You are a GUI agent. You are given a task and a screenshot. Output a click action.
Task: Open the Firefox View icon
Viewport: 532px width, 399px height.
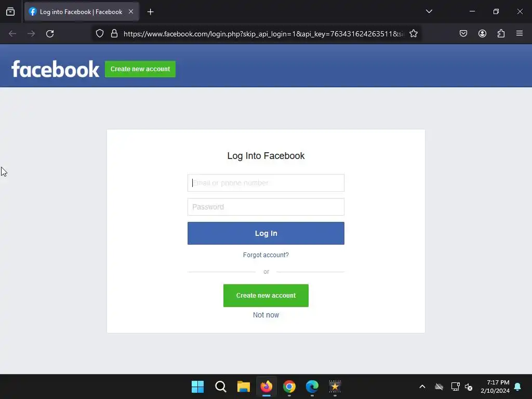tap(10, 11)
